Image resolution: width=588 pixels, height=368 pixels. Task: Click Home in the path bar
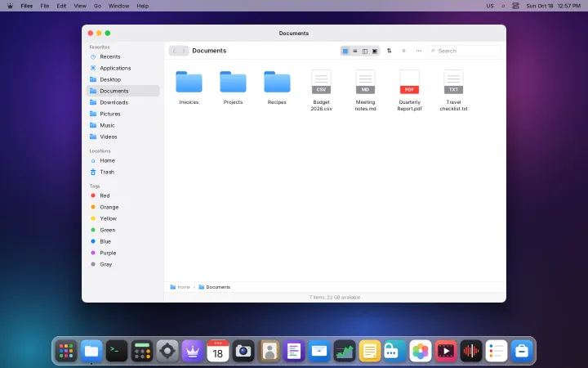[180, 287]
